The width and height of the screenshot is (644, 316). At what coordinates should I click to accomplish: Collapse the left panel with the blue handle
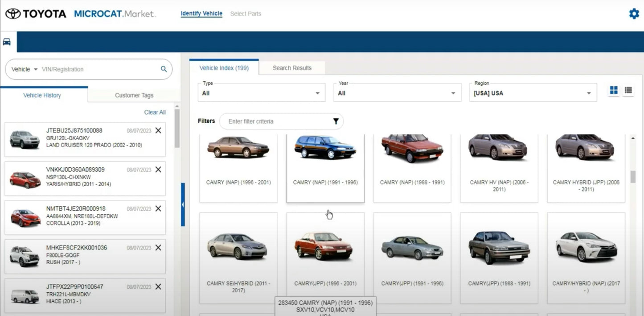tap(183, 204)
